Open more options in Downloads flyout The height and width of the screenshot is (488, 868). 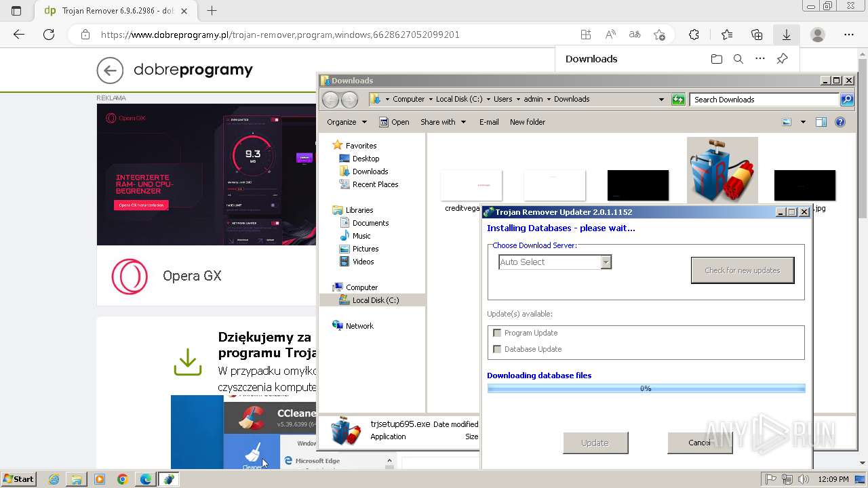[x=760, y=59]
